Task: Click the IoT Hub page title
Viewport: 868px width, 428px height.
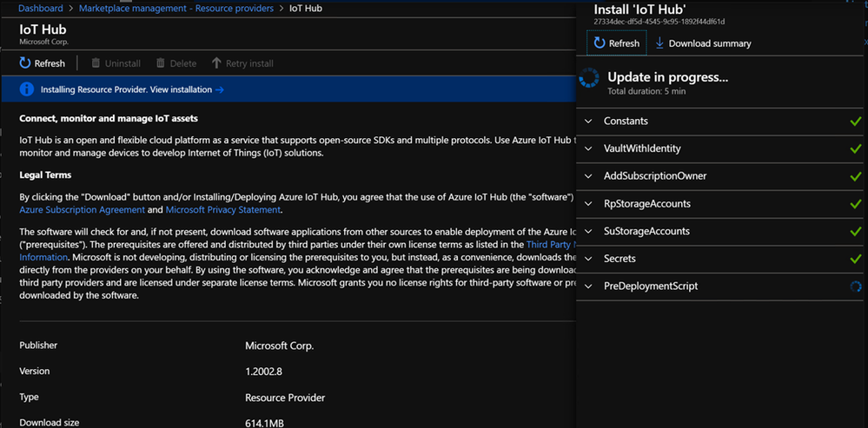Action: (x=43, y=30)
